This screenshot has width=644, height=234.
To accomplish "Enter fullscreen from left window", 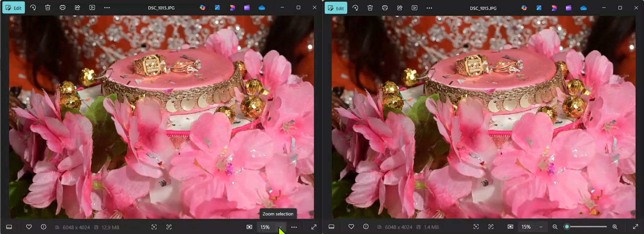I will pos(314,227).
